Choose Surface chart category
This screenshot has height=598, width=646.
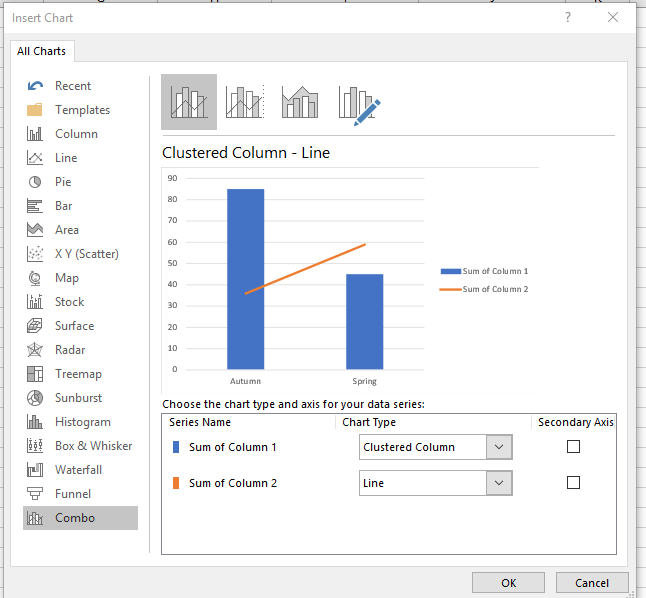pyautogui.click(x=80, y=326)
